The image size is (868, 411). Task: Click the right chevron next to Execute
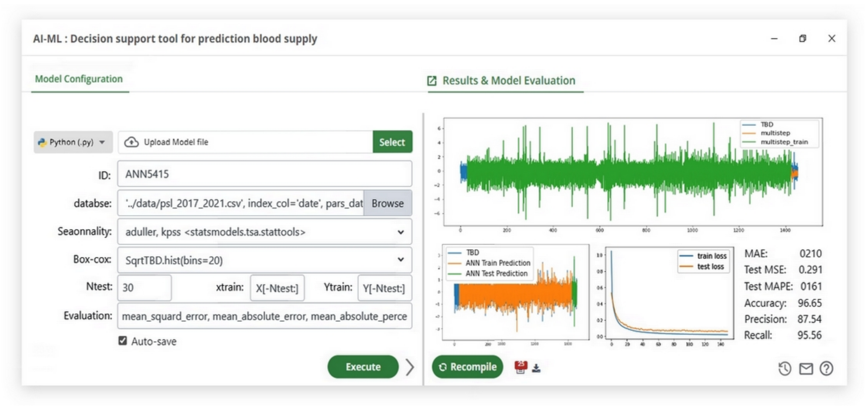(x=410, y=367)
